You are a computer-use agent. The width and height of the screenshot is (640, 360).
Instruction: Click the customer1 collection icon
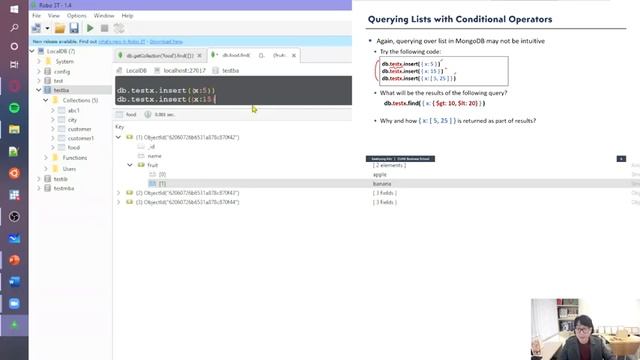click(x=62, y=138)
